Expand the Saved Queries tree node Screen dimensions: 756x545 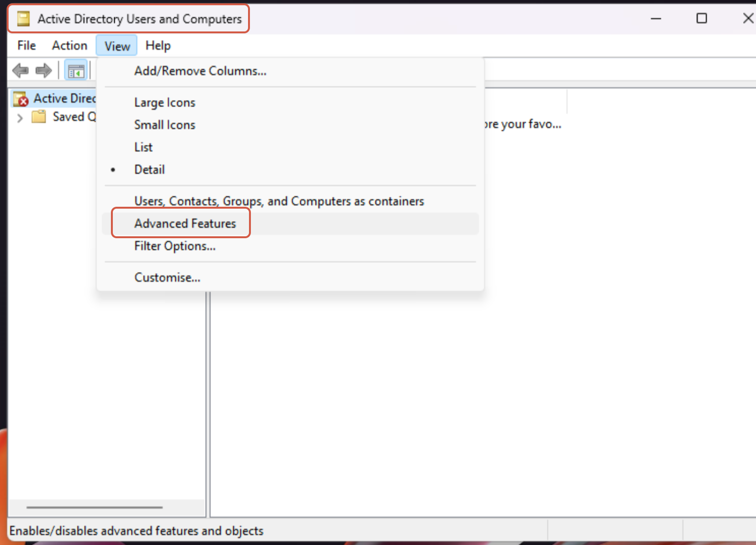pos(20,118)
